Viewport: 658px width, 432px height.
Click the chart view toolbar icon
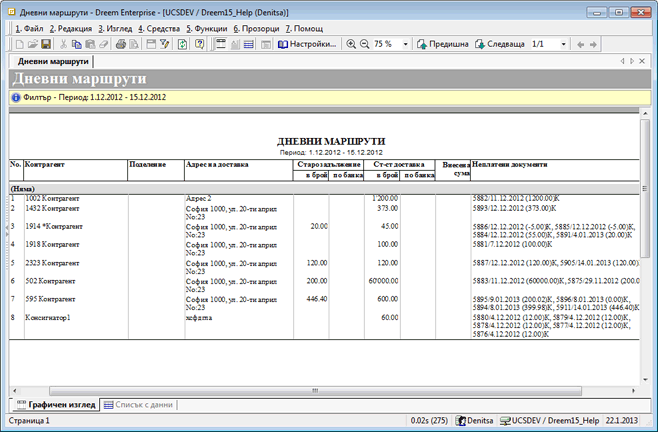coord(235,44)
